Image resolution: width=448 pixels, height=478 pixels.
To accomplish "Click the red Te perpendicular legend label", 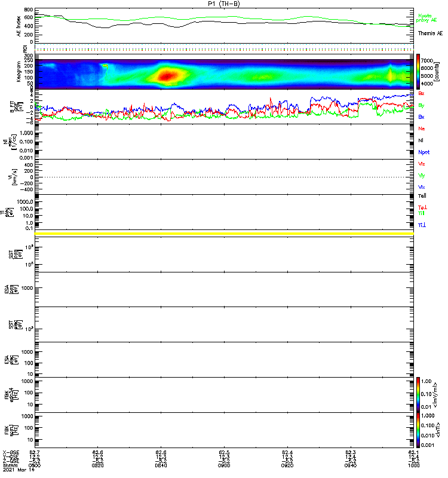I will coord(422,207).
